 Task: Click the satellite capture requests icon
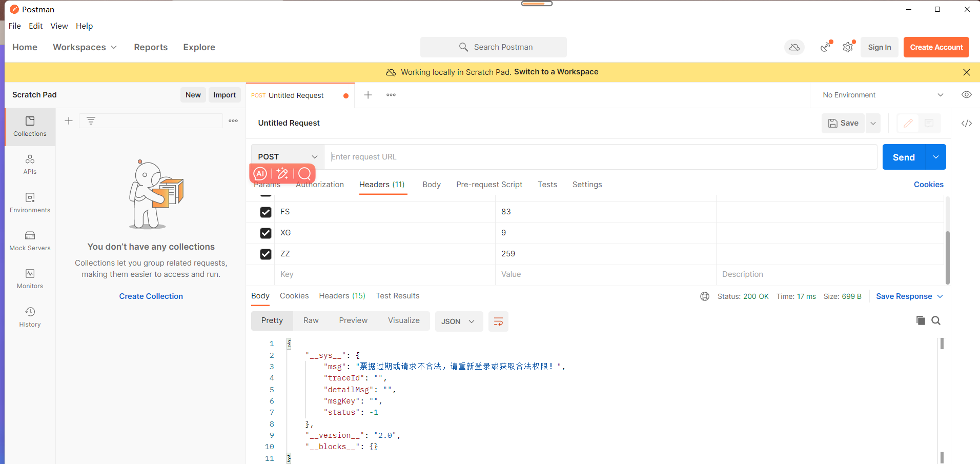click(825, 47)
